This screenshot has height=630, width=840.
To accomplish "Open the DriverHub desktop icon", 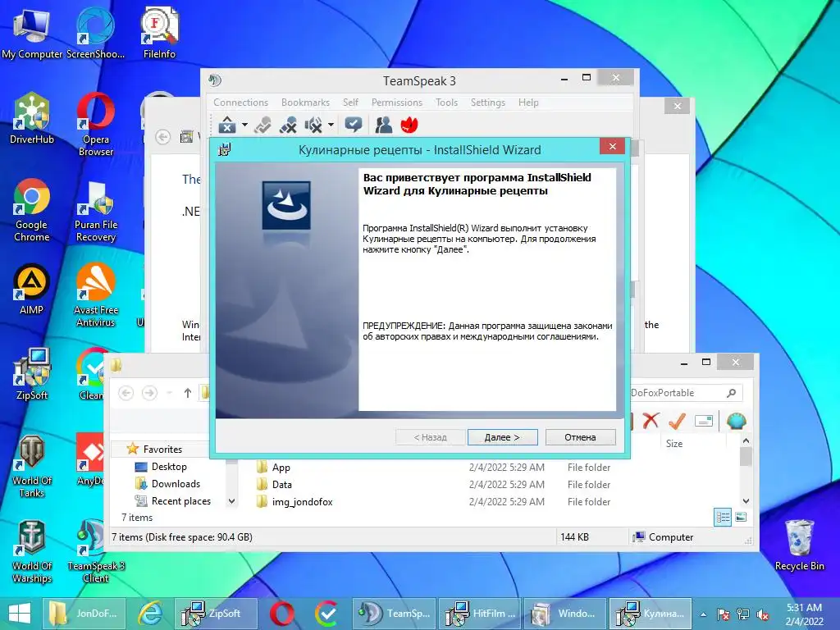I will tap(32, 119).
